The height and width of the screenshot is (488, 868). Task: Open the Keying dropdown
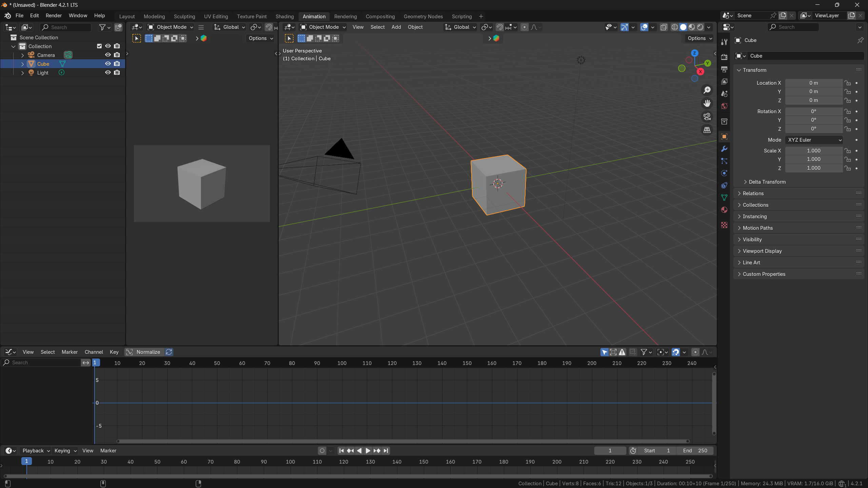(x=65, y=451)
